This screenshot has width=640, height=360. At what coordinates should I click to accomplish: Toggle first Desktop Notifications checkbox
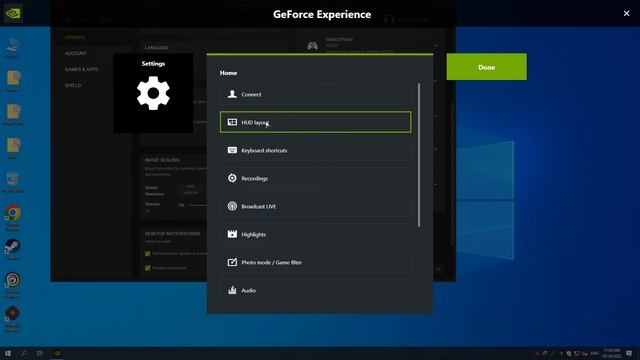click(148, 253)
